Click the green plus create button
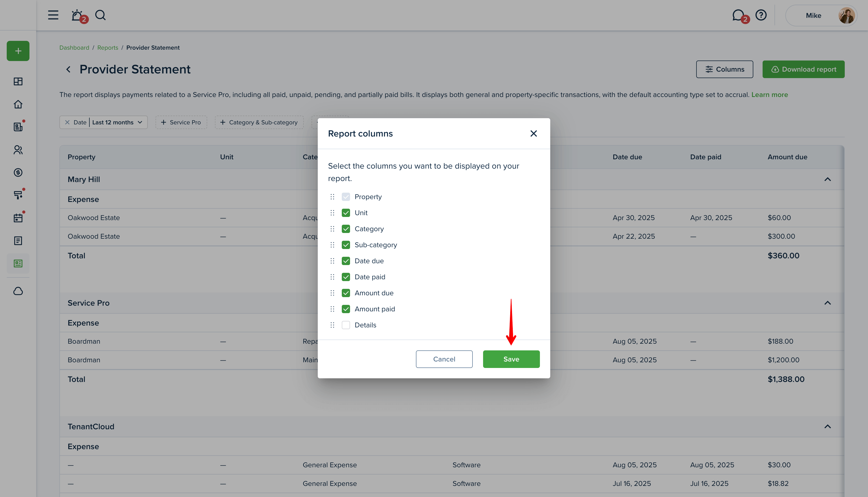The height and width of the screenshot is (497, 868). point(18,51)
